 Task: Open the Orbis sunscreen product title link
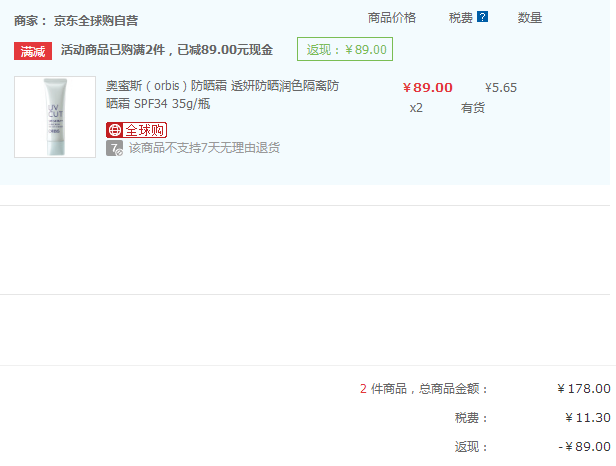click(x=222, y=95)
